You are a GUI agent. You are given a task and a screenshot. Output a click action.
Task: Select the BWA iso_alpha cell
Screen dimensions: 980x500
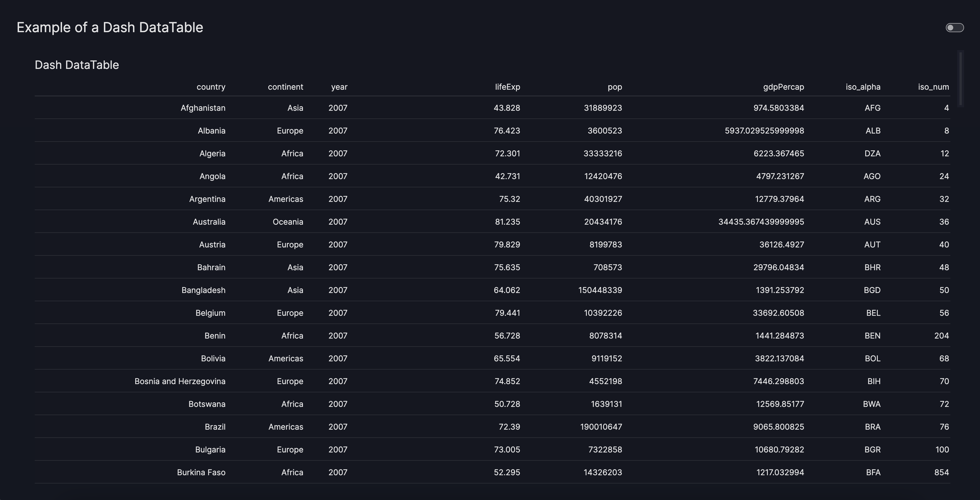(x=871, y=404)
